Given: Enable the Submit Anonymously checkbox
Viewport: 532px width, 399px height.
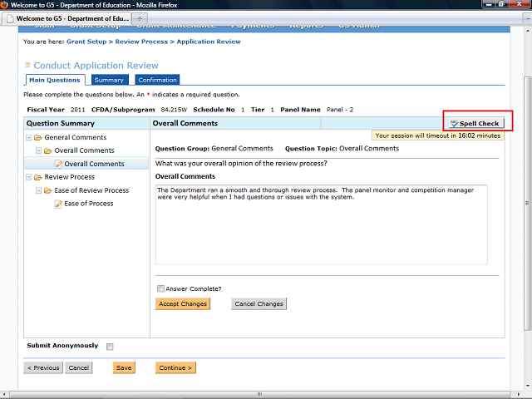Looking at the screenshot, I should coord(110,347).
